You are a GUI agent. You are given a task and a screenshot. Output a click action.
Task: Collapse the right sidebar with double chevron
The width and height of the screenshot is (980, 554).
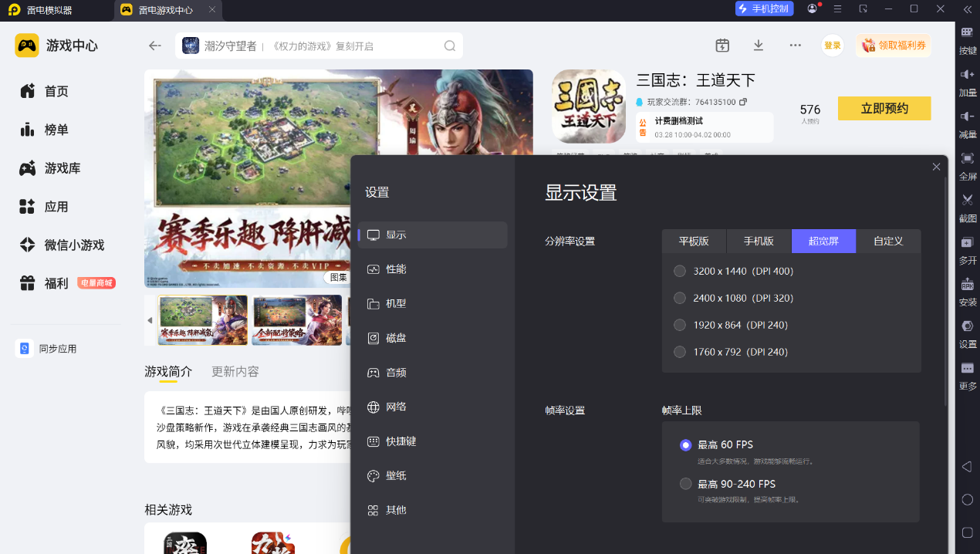(x=967, y=9)
